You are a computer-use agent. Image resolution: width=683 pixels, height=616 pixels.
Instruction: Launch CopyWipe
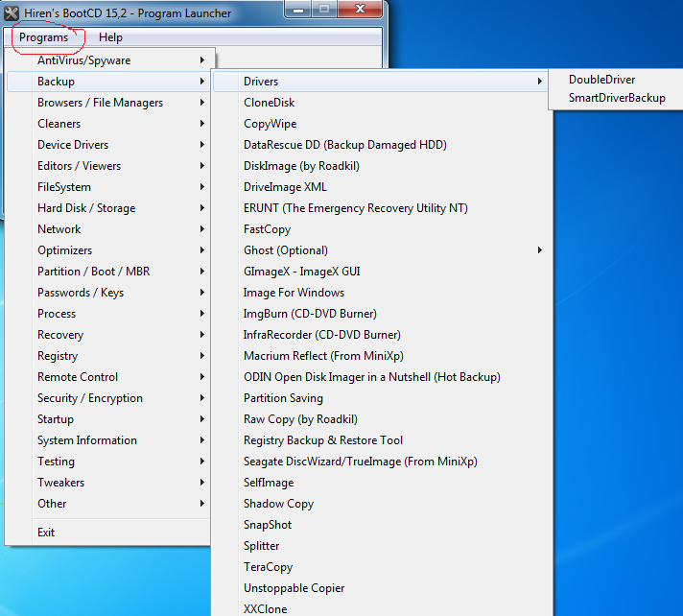381,124
